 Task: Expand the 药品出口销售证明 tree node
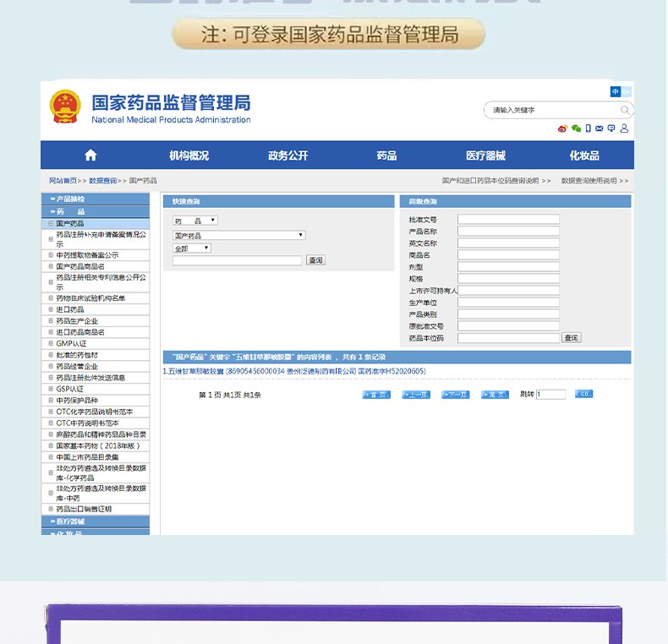(50, 509)
